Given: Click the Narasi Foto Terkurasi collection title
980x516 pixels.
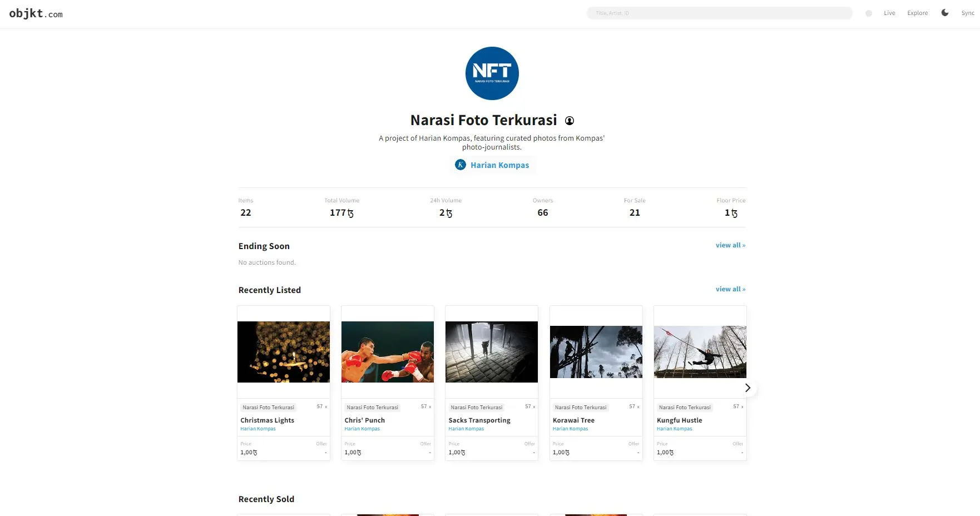Looking at the screenshot, I should 483,120.
